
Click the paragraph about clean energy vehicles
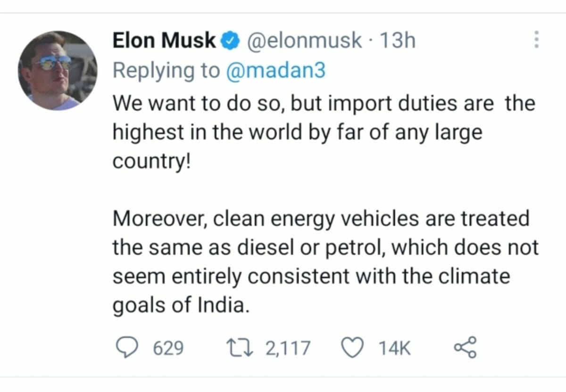coord(325,262)
